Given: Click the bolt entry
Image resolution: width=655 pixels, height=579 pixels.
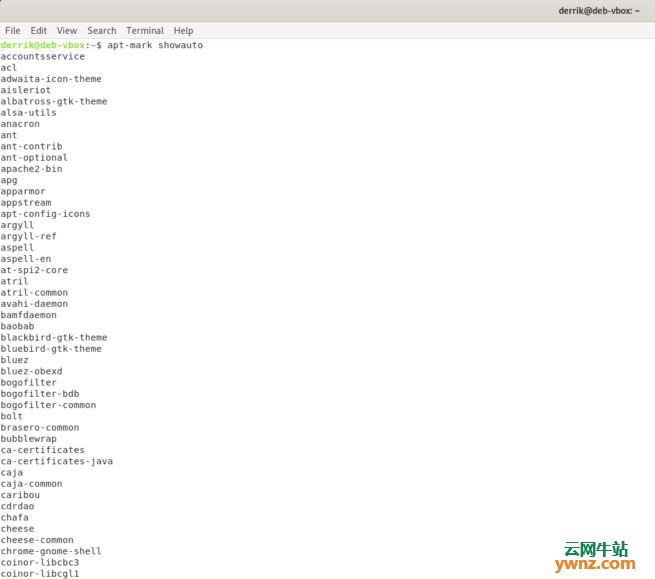Looking at the screenshot, I should click(12, 416).
